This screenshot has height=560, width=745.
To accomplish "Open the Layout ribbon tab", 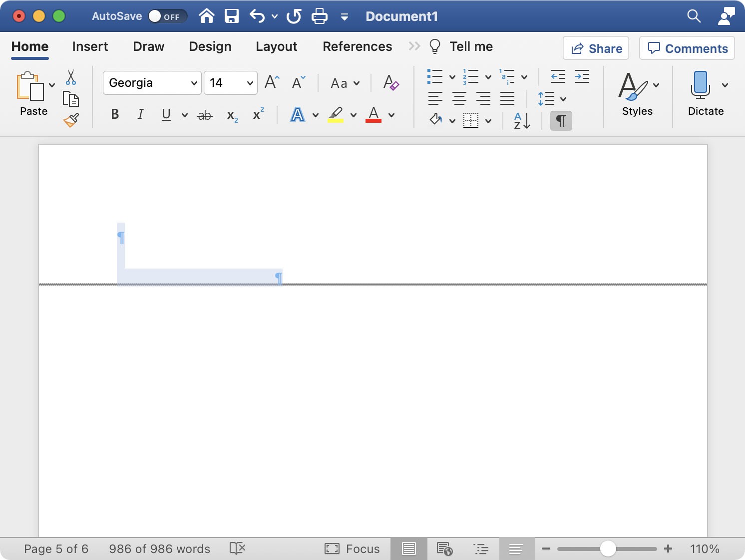I will pyautogui.click(x=276, y=46).
